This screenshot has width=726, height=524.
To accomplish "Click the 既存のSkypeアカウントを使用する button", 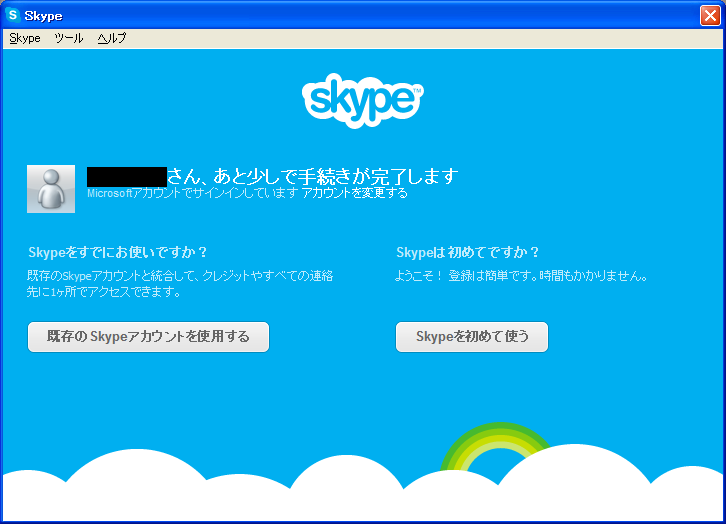I will pos(148,337).
